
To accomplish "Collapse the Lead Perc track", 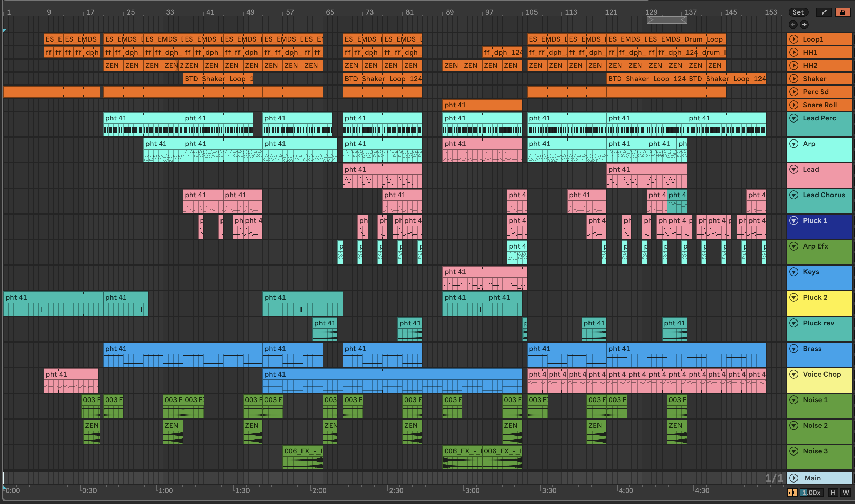I will click(793, 118).
